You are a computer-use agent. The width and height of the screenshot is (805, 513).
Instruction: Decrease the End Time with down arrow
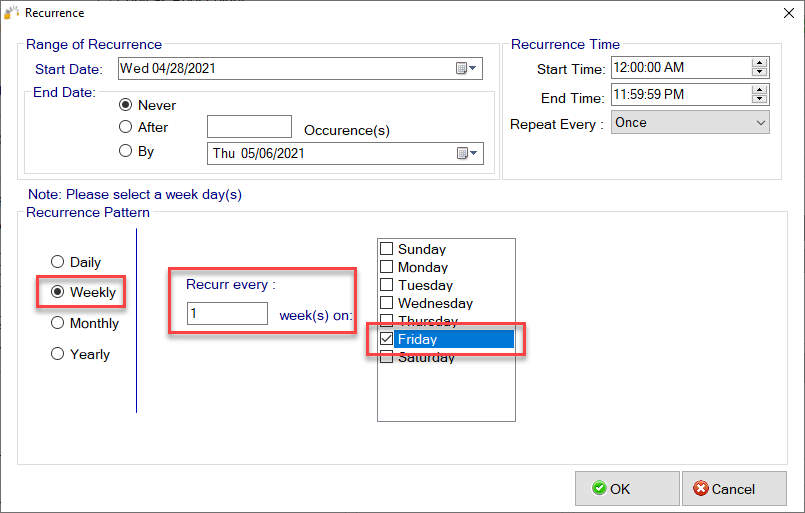coord(759,99)
